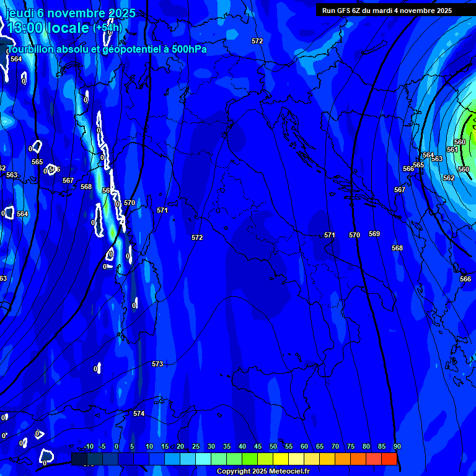Click the legend value label 90

(397, 447)
